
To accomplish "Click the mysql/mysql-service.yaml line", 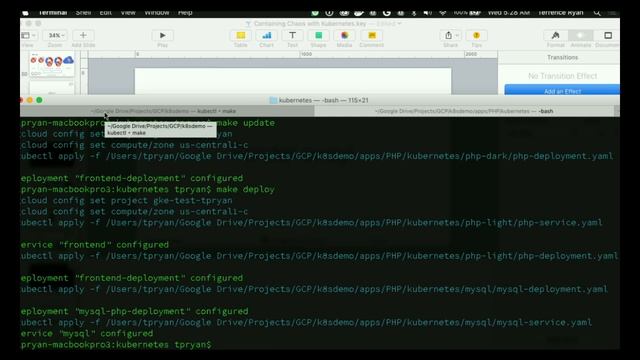I will click(307, 322).
